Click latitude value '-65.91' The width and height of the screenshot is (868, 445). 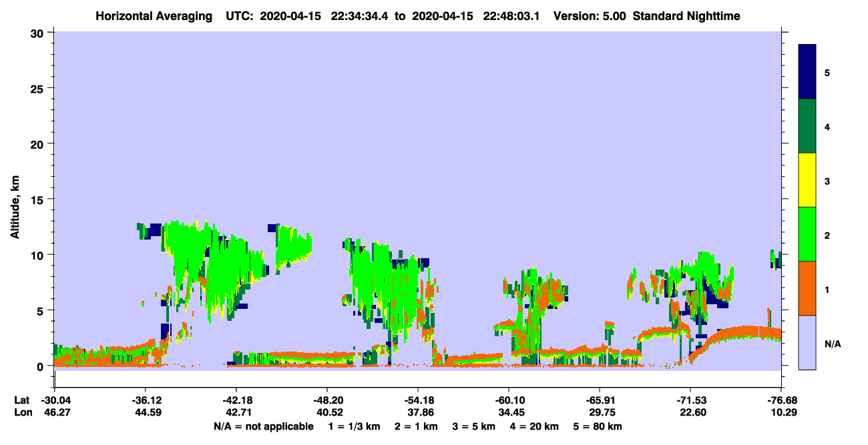[600, 400]
